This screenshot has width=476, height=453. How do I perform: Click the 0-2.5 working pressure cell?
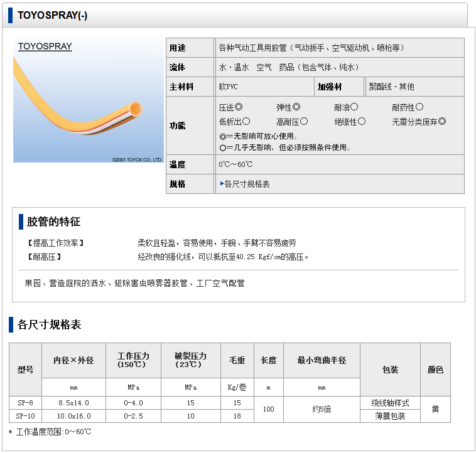point(133,416)
